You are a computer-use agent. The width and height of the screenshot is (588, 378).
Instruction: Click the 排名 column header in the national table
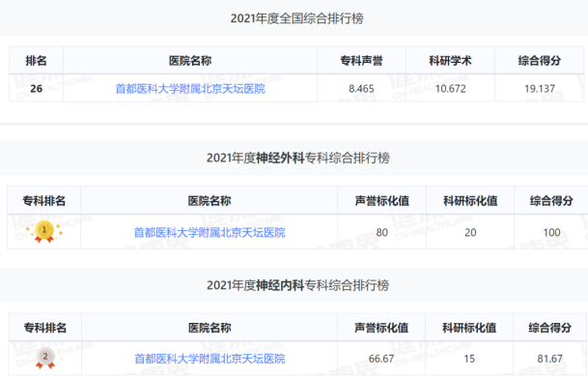pos(36,61)
